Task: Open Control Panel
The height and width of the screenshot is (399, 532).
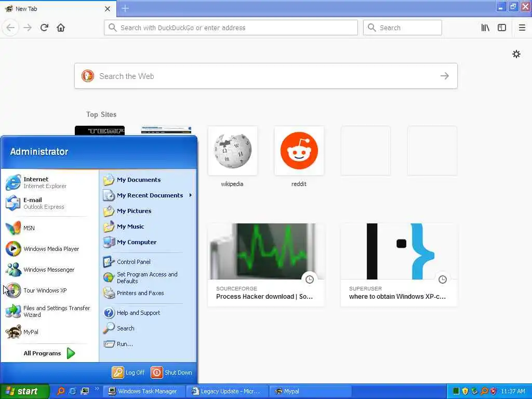Action: tap(148, 262)
